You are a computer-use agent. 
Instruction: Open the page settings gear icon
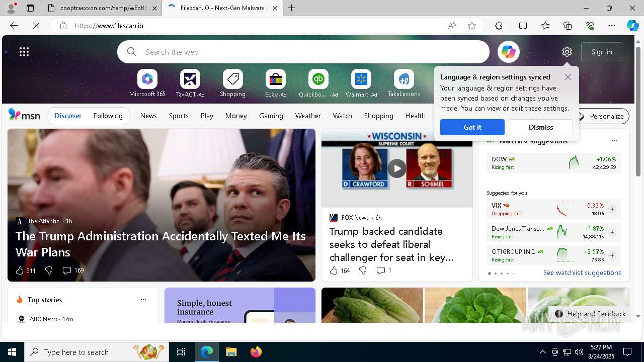[x=567, y=52]
